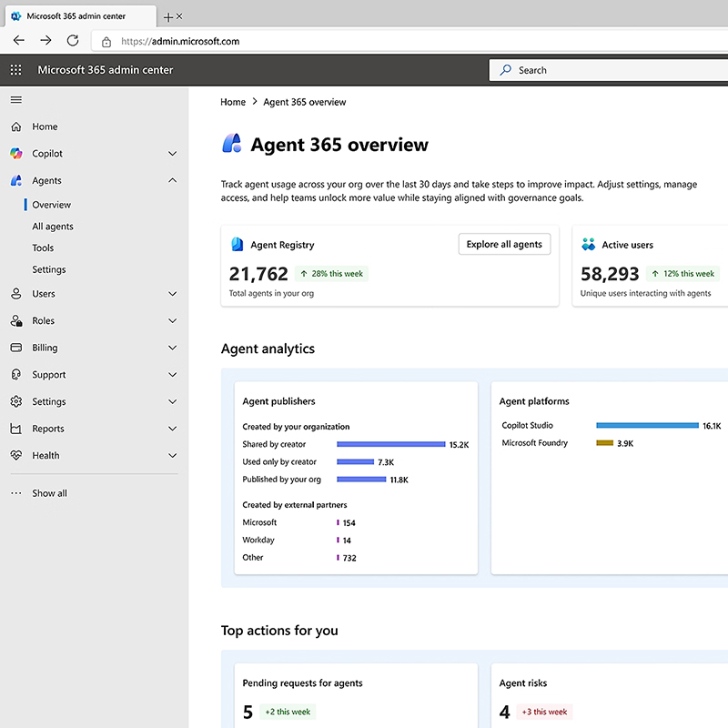
Task: Expand the Reports menu chevron
Action: click(172, 428)
